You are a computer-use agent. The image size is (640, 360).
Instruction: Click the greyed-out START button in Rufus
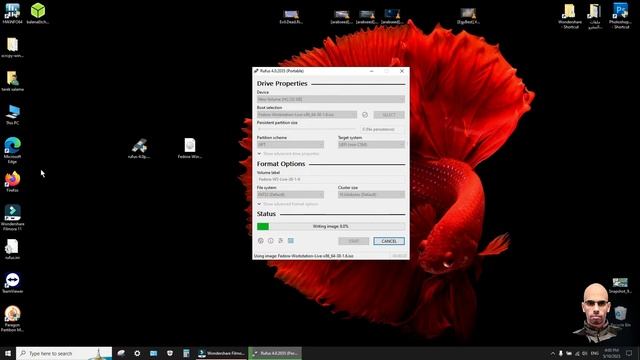point(353,241)
